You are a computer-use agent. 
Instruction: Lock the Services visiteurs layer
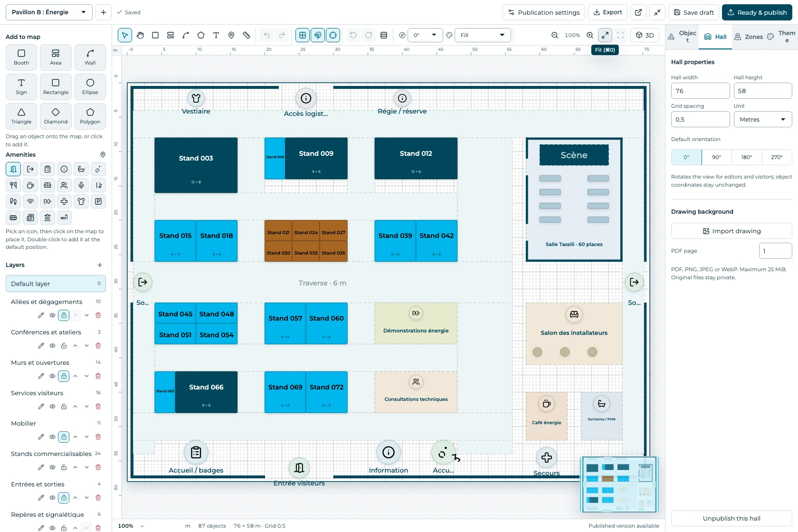64,407
